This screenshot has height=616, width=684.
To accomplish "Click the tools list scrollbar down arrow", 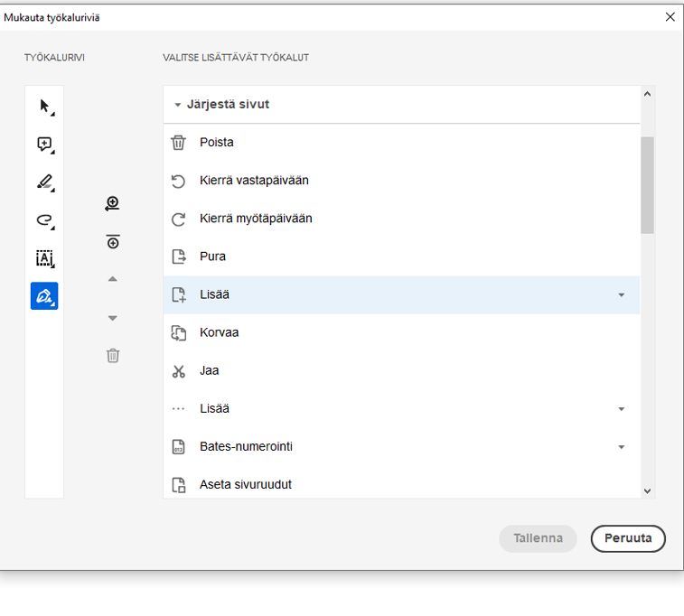I will pos(647,490).
